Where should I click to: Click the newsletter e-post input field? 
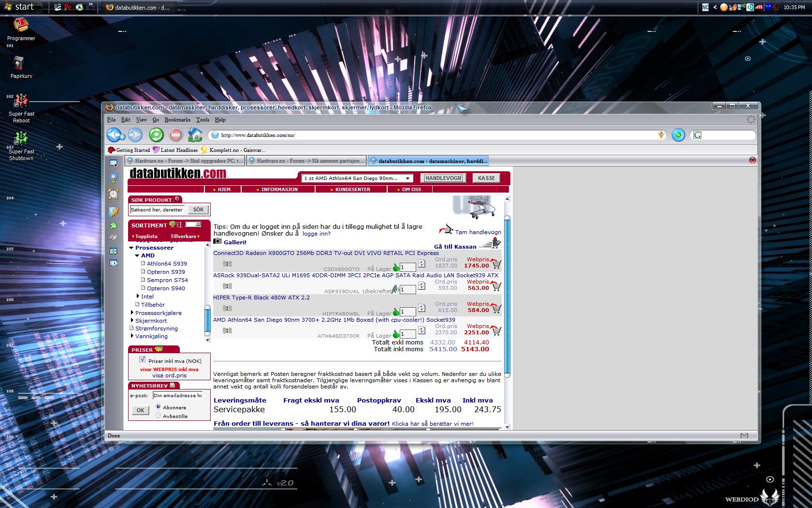pyautogui.click(x=177, y=395)
